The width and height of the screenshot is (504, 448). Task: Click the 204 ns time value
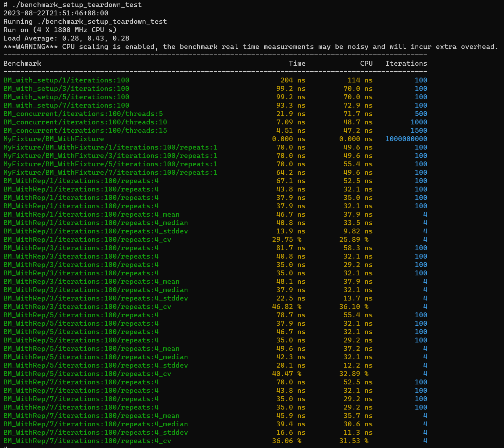point(293,80)
